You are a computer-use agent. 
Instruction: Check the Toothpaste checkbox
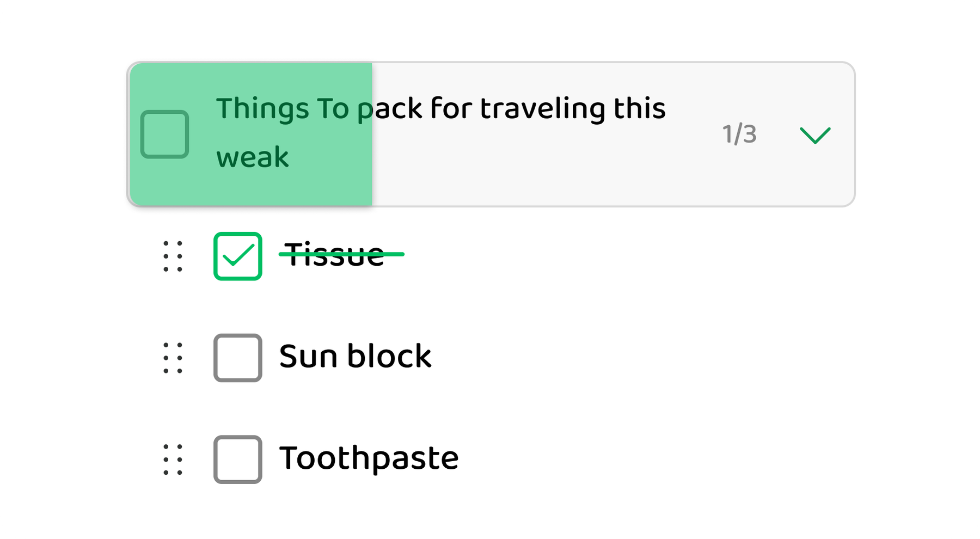tap(238, 459)
